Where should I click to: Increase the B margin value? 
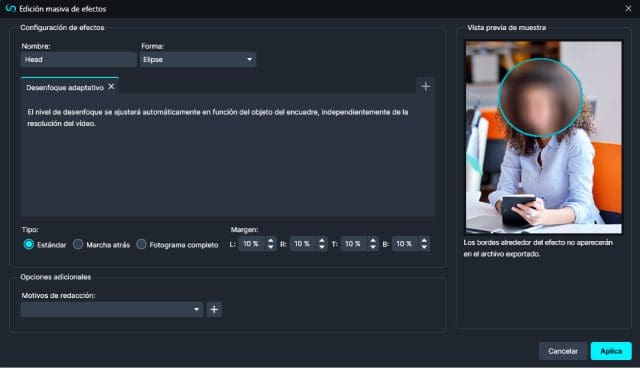coord(424,241)
